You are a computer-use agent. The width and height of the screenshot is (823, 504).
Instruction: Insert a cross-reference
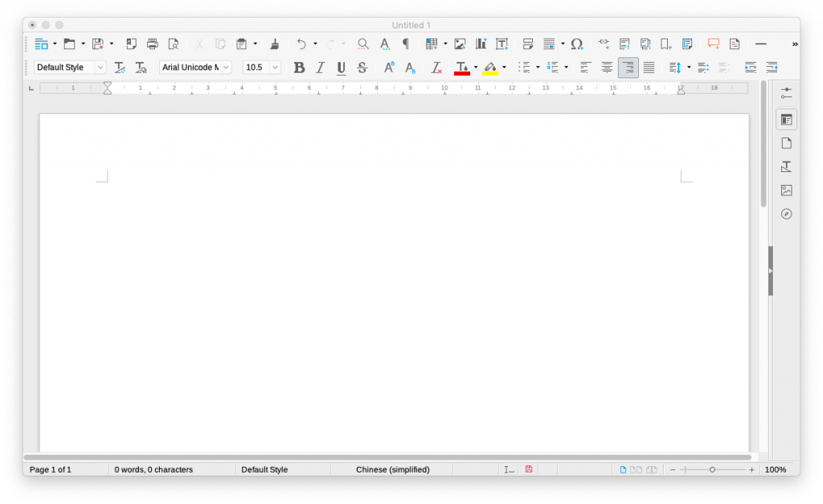687,44
